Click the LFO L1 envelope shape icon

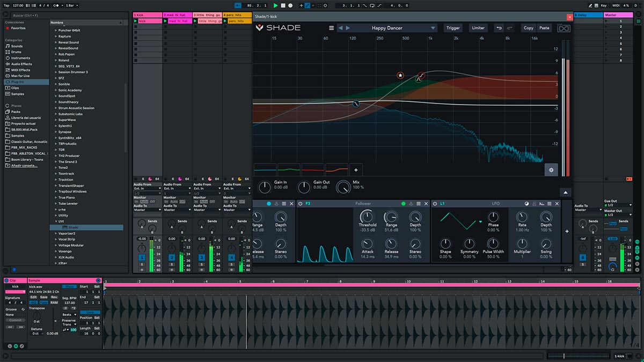(541, 204)
